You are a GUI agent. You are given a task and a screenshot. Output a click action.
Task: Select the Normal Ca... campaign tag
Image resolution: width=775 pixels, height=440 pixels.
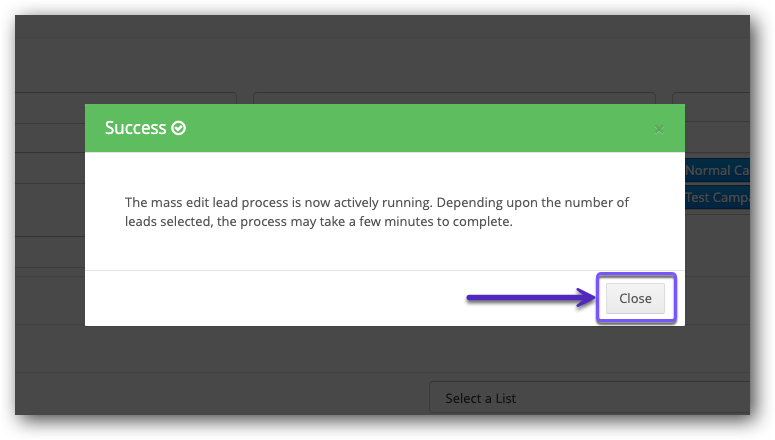pyautogui.click(x=716, y=171)
